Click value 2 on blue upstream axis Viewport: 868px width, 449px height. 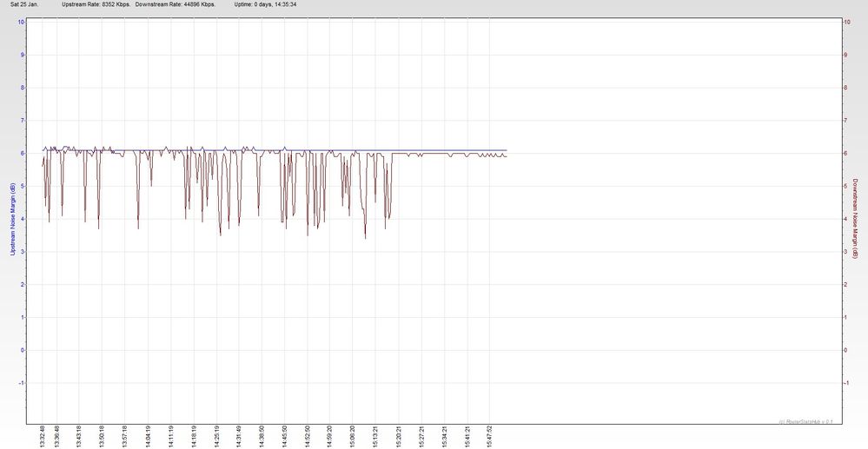(23, 285)
